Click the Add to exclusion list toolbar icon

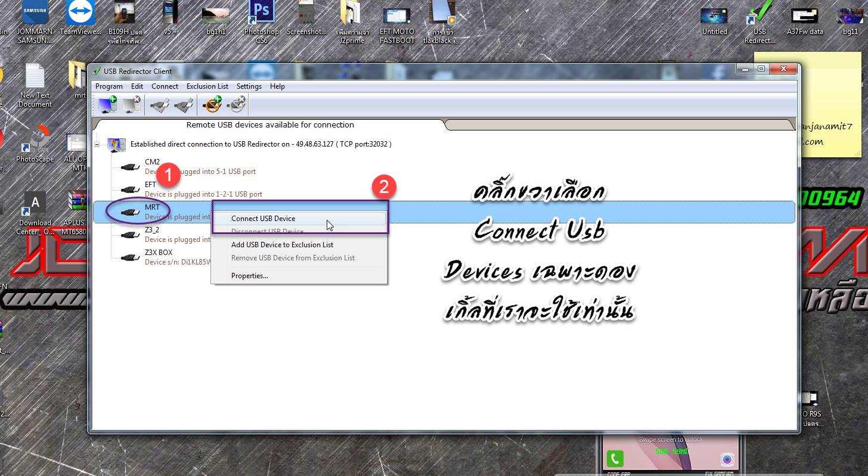coord(212,105)
